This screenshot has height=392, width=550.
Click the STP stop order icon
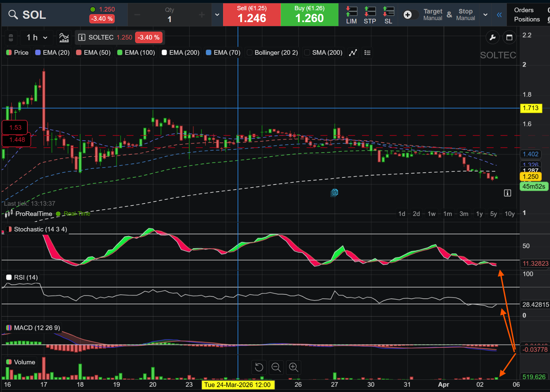pyautogui.click(x=370, y=15)
